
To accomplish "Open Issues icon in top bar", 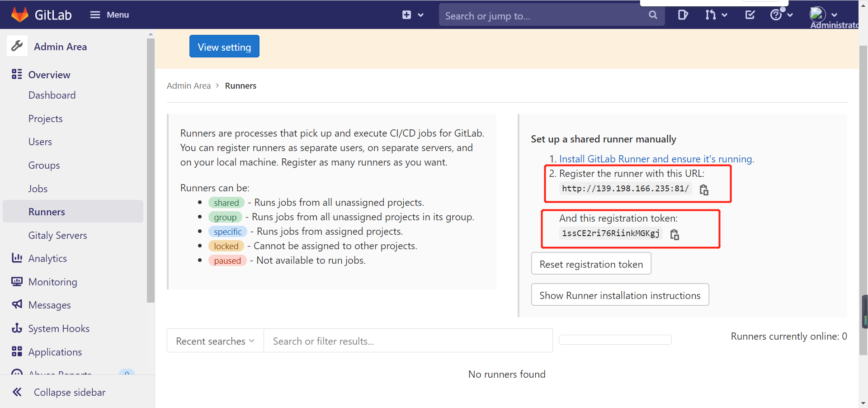I will [683, 15].
